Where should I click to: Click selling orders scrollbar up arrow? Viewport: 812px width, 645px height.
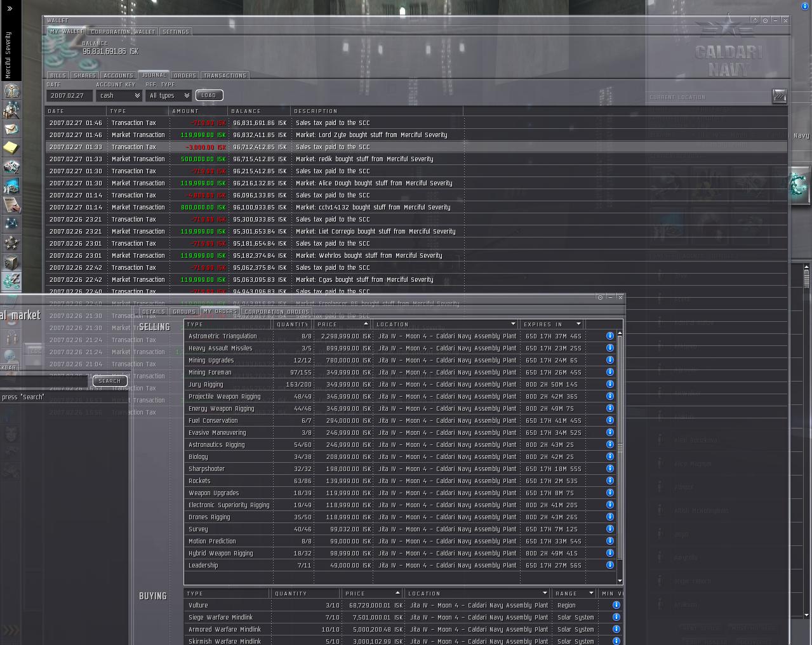tap(620, 333)
